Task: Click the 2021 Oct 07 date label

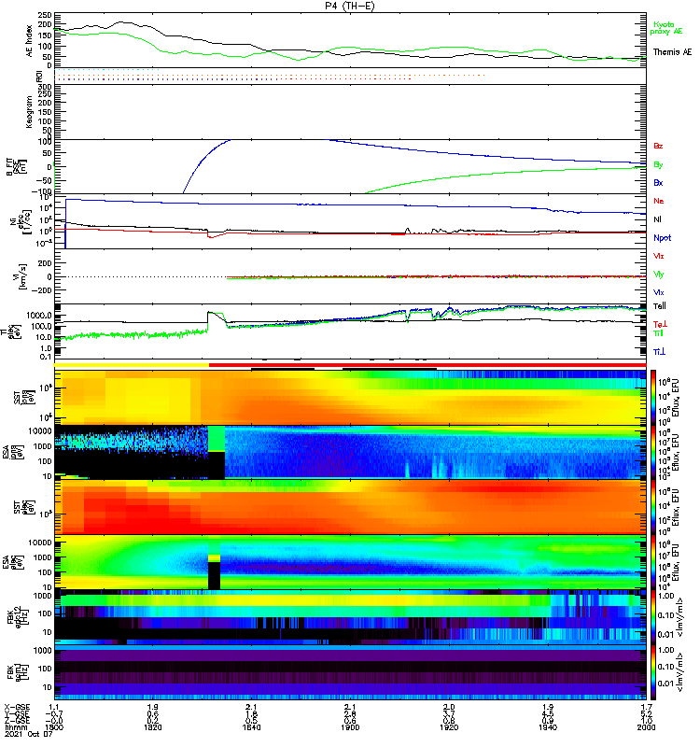Action: 29,734
